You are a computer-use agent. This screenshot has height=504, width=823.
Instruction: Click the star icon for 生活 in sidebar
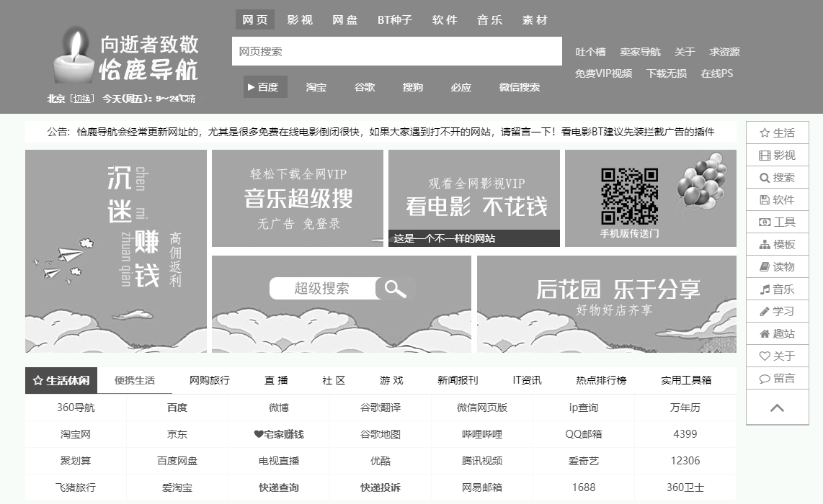pyautogui.click(x=765, y=133)
